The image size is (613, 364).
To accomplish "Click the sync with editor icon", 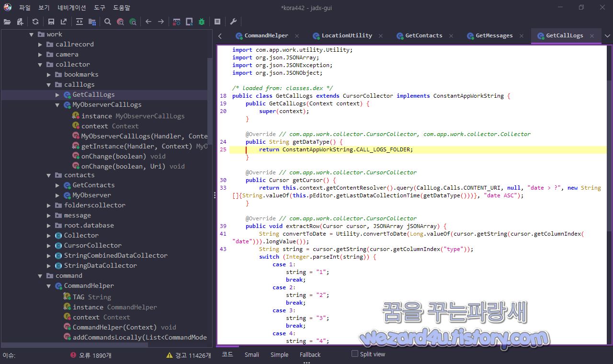I will 79,22.
